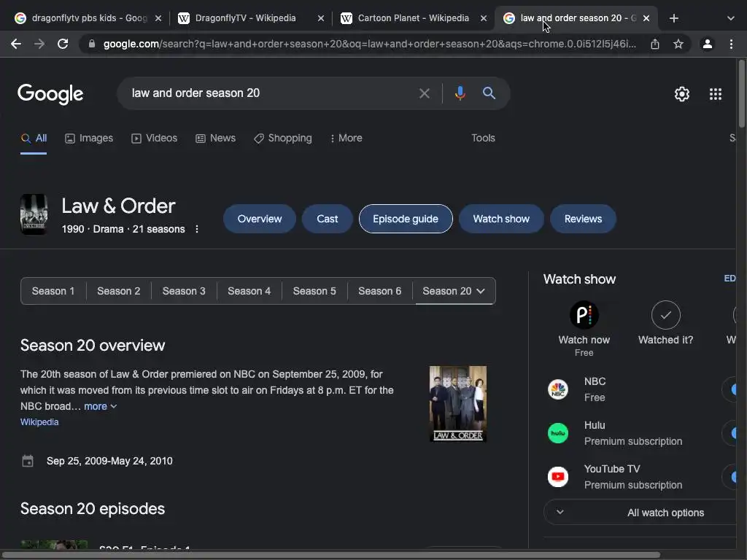Open the Wikipedia source link
747x560 pixels.
39,422
